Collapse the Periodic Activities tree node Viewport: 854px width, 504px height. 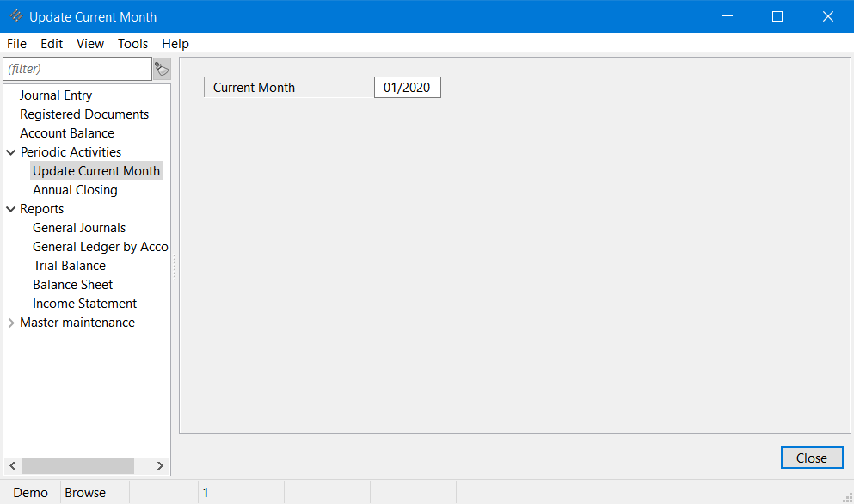11,152
